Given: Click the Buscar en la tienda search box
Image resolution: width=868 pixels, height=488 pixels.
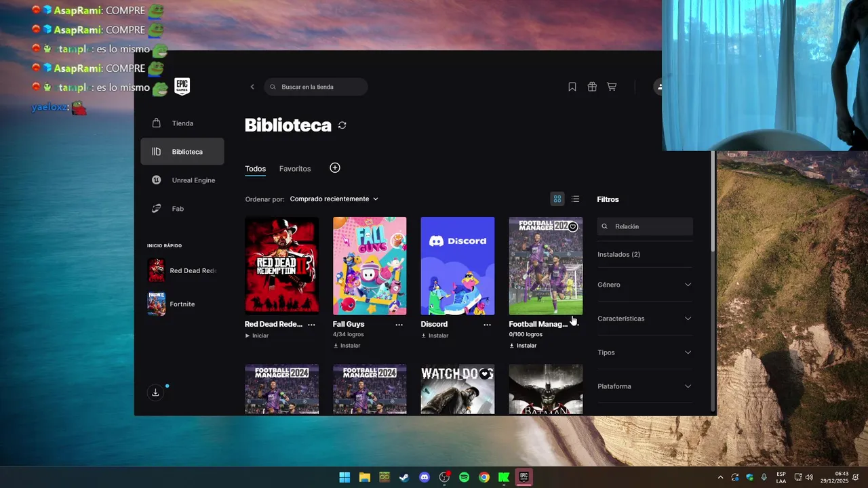Looking at the screenshot, I should click(316, 87).
